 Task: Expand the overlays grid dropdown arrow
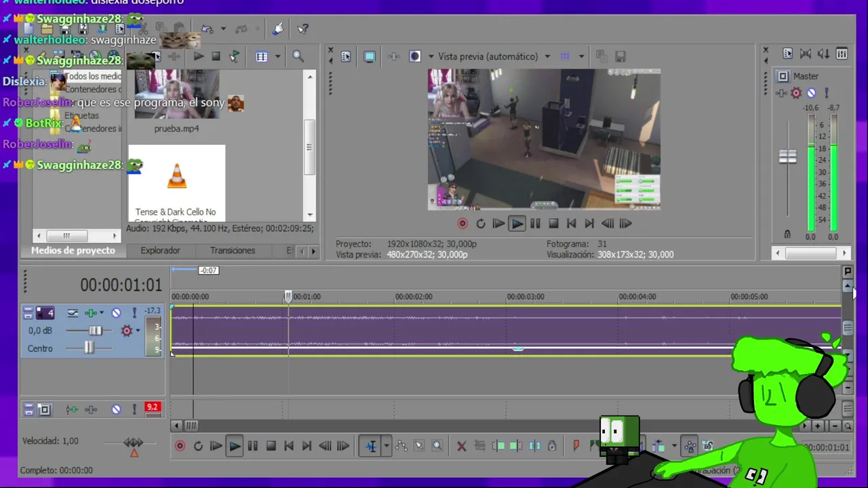(581, 57)
